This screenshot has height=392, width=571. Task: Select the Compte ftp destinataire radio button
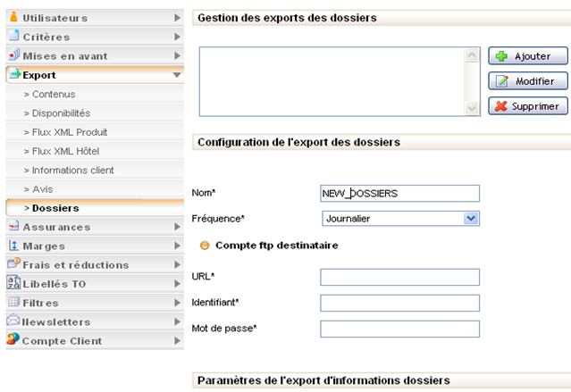[205, 246]
